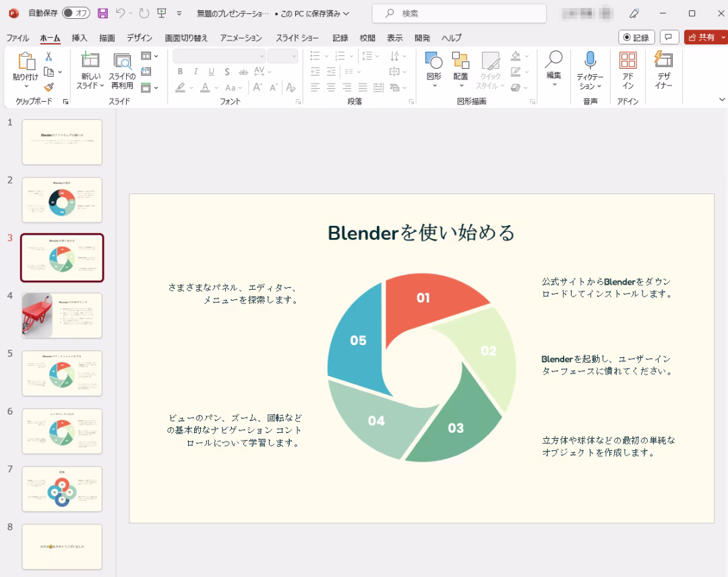Click the Shape Fill color bucket
Viewport: 728px width, 577px height.
516,56
